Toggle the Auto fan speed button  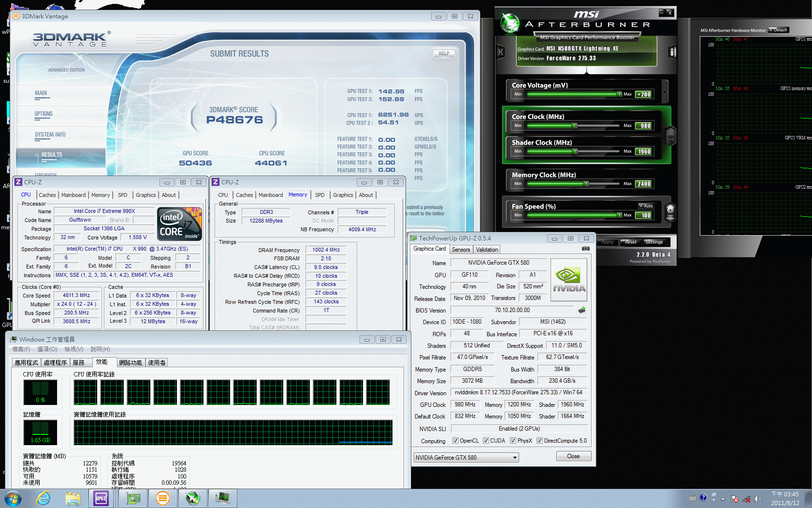point(646,206)
